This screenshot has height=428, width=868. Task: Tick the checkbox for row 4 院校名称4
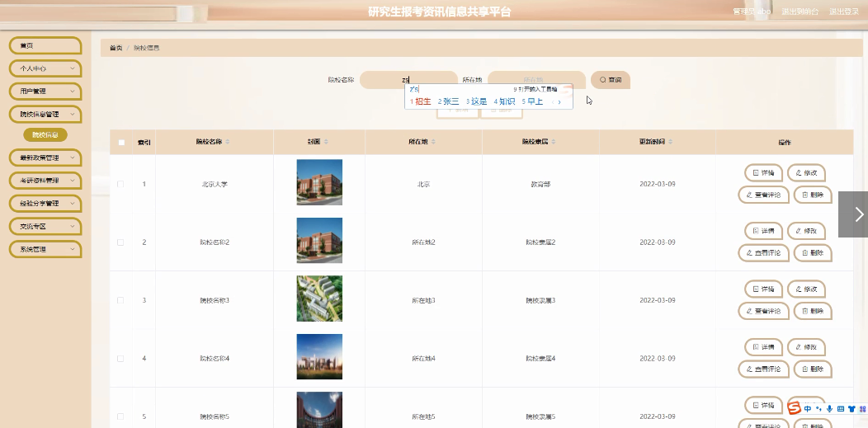point(120,359)
